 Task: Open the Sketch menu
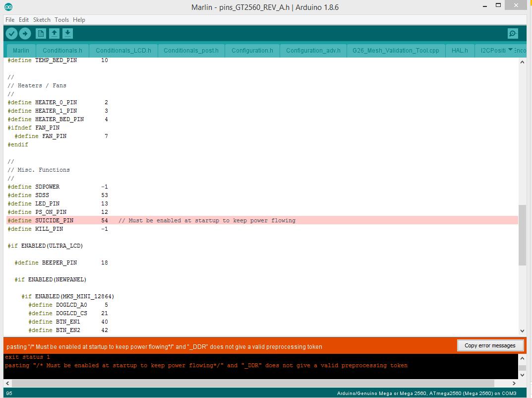42,20
